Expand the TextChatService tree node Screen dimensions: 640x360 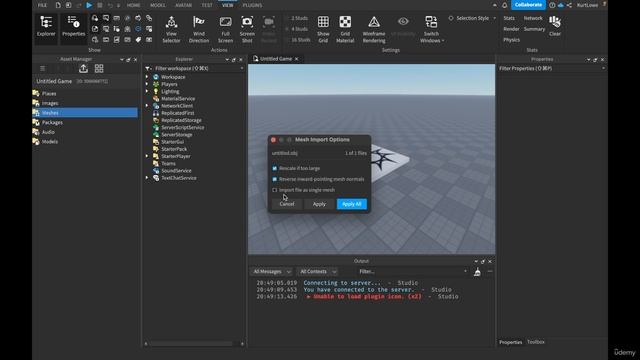click(x=147, y=178)
